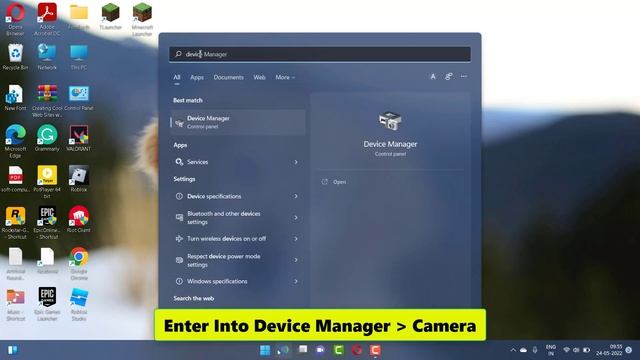Select the This PC desktop icon
The image size is (640, 360).
pyautogui.click(x=79, y=57)
